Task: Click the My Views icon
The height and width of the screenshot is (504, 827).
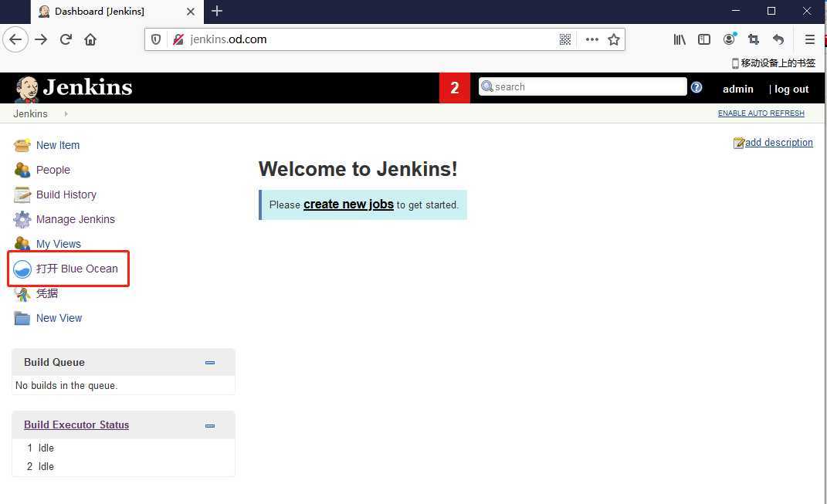Action: coord(22,243)
